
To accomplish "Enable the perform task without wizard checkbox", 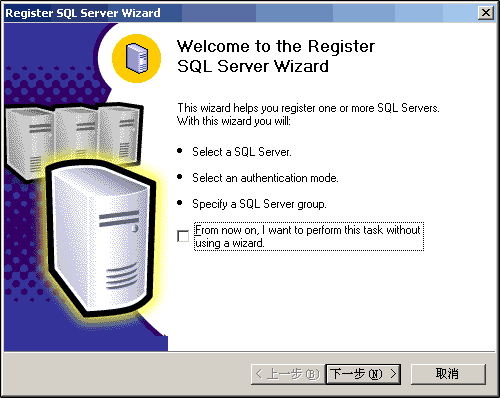I will [183, 237].
